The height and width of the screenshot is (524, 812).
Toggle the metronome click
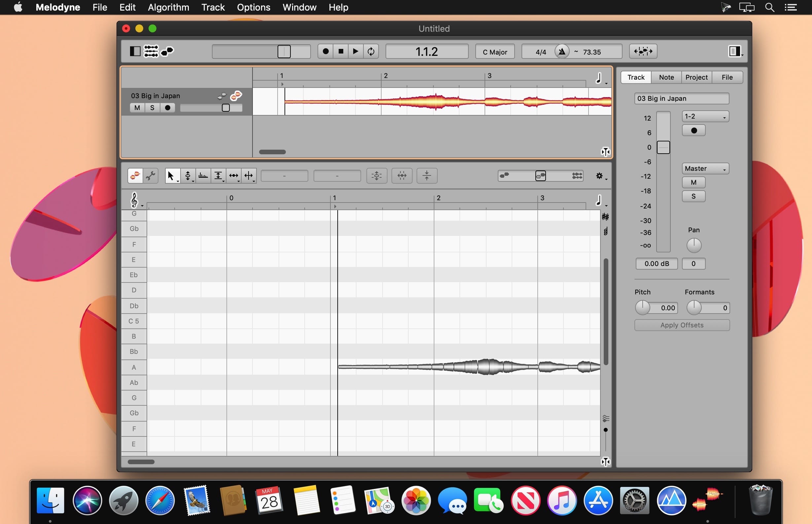coord(562,52)
